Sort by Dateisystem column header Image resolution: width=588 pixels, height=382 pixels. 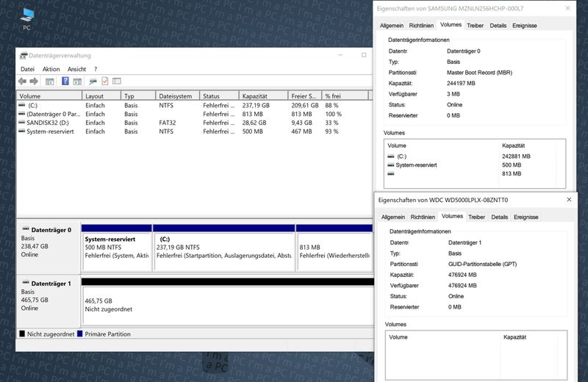[x=178, y=96]
